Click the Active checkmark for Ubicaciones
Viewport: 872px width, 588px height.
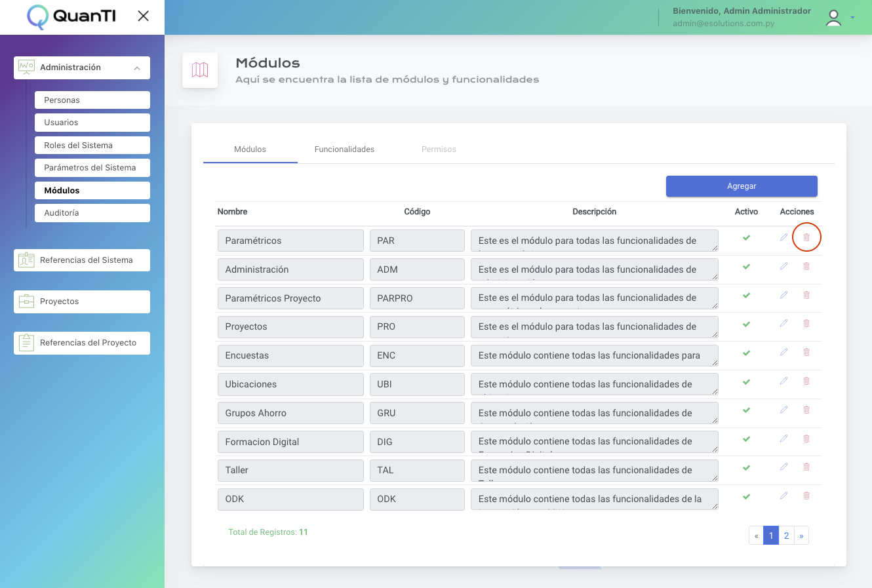click(746, 382)
